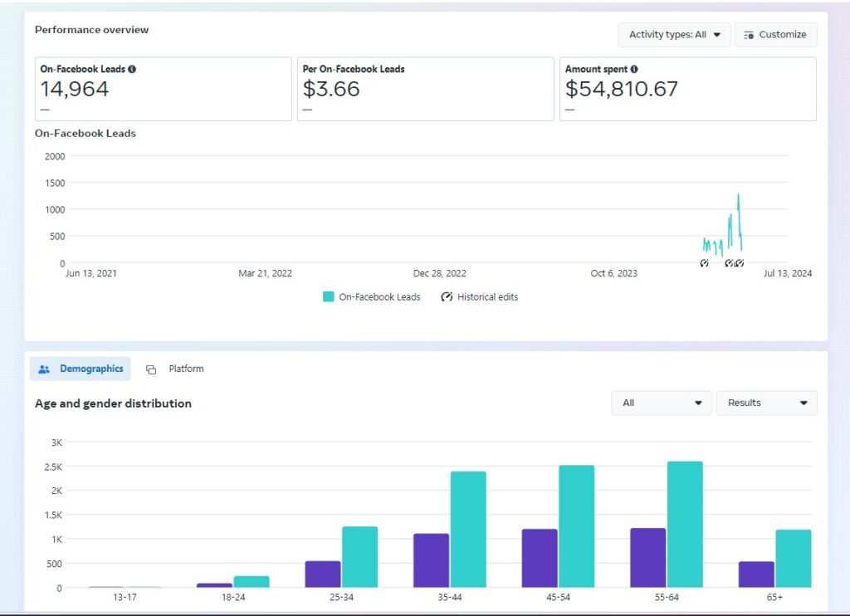Screen dimensions: 850x616
Task: Click the Customize sliders icon
Action: 749,35
